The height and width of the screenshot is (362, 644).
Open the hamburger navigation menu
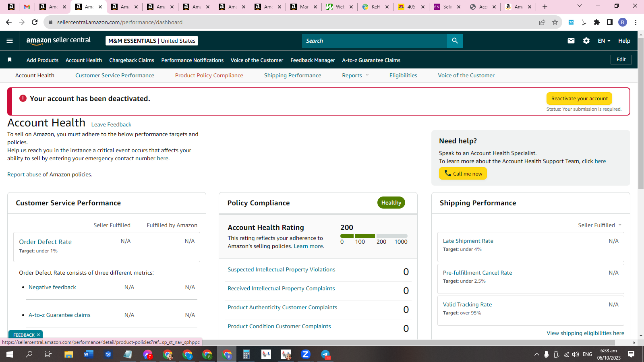click(10, 41)
